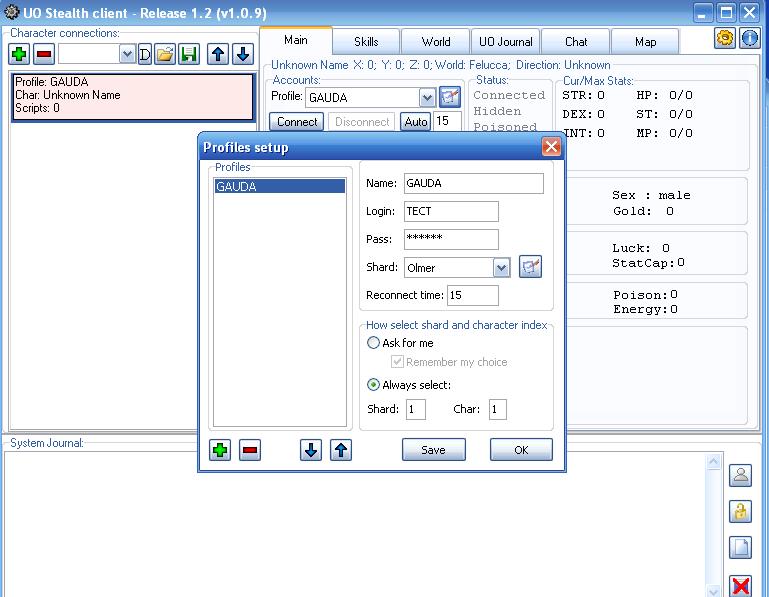Select GAUDA in the Profiles list
The height and width of the screenshot is (597, 769).
tap(280, 186)
